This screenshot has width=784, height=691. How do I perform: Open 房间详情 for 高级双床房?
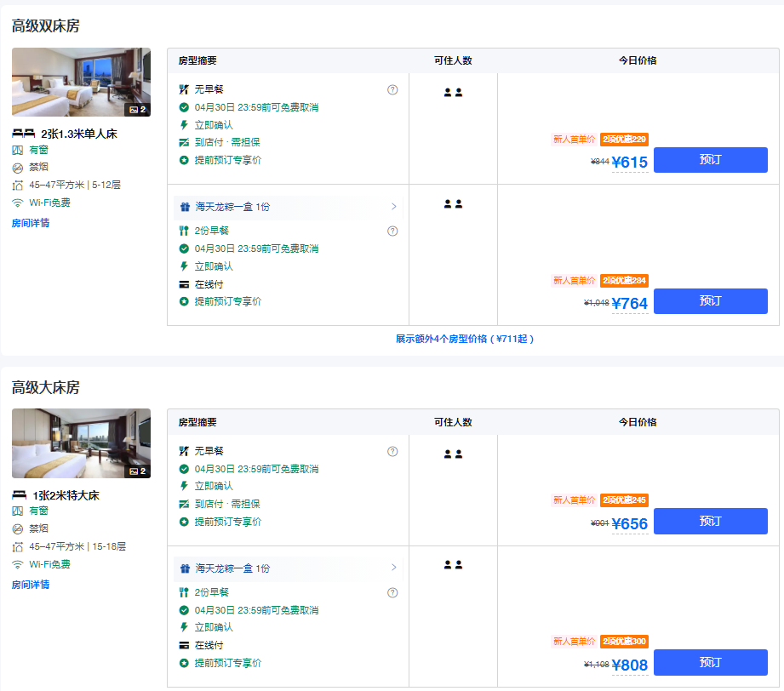[31, 223]
